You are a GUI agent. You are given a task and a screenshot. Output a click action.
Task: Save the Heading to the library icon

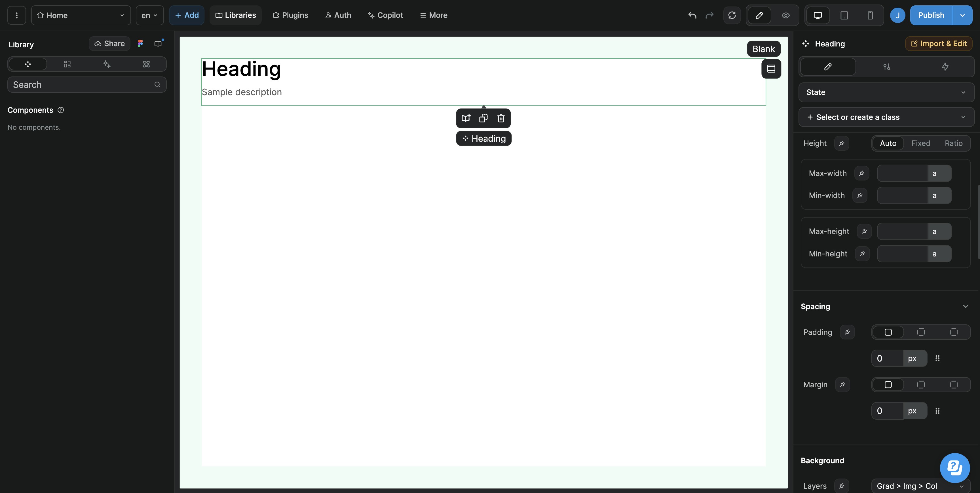point(466,118)
